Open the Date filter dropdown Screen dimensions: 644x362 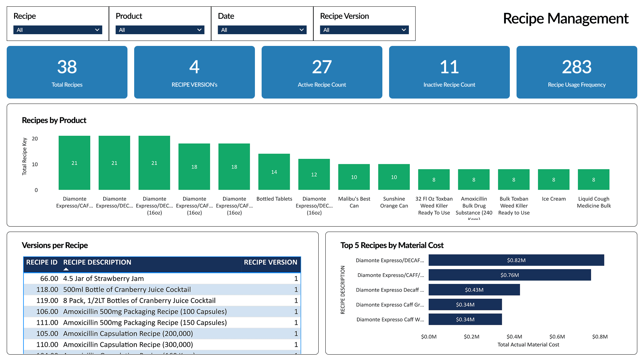click(262, 30)
